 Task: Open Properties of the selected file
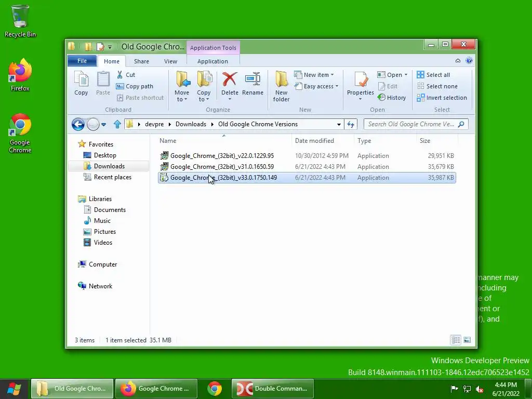click(x=361, y=83)
